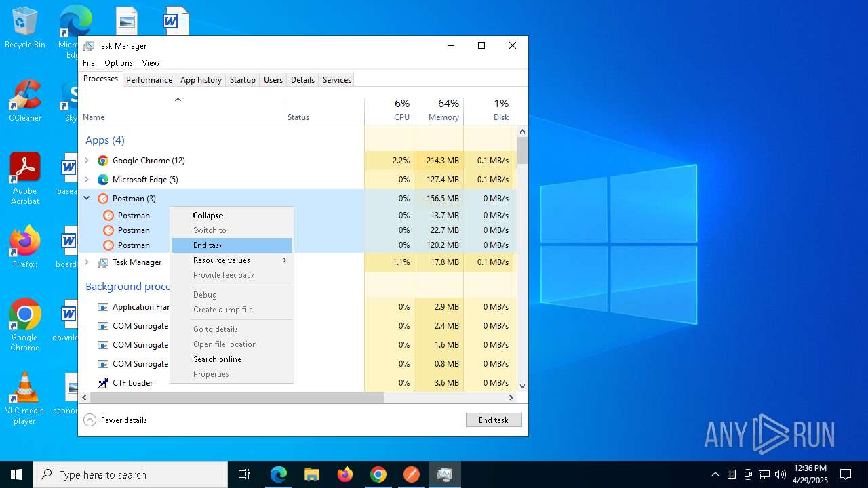This screenshot has width=868, height=488.
Task: Select Postman child using 13.7 MB
Action: [x=297, y=216]
